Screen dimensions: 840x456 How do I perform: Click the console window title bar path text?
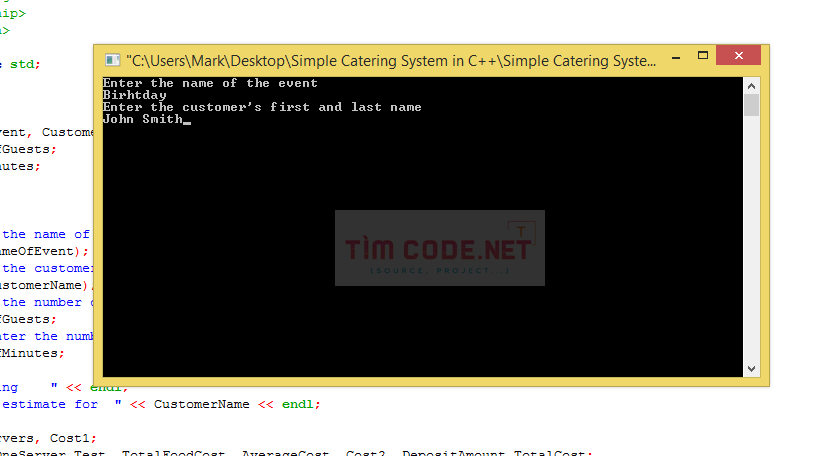391,61
